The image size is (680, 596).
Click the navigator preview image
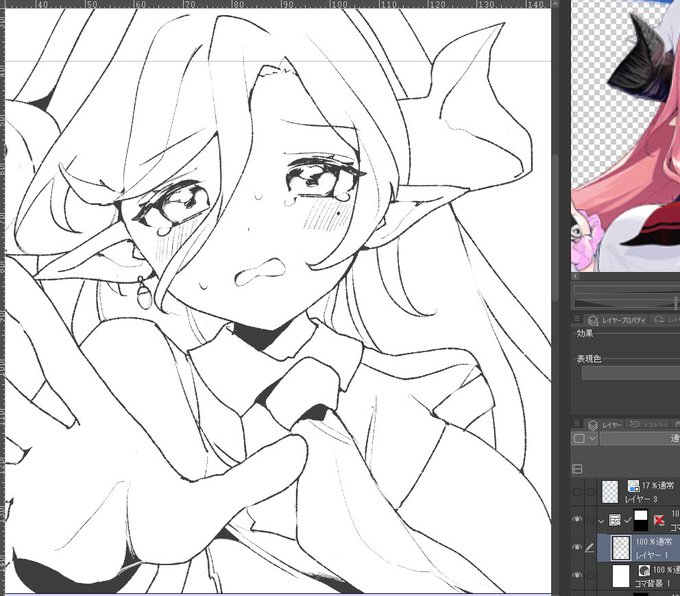coord(625,136)
